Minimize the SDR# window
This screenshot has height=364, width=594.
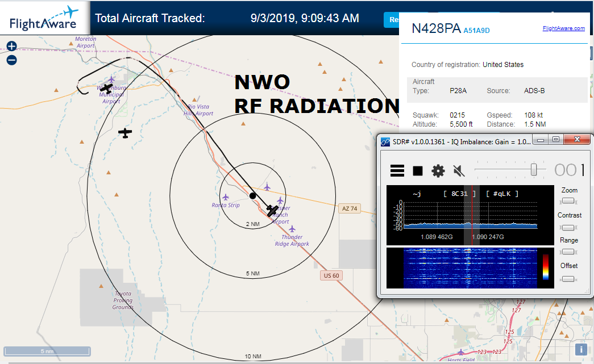point(541,140)
